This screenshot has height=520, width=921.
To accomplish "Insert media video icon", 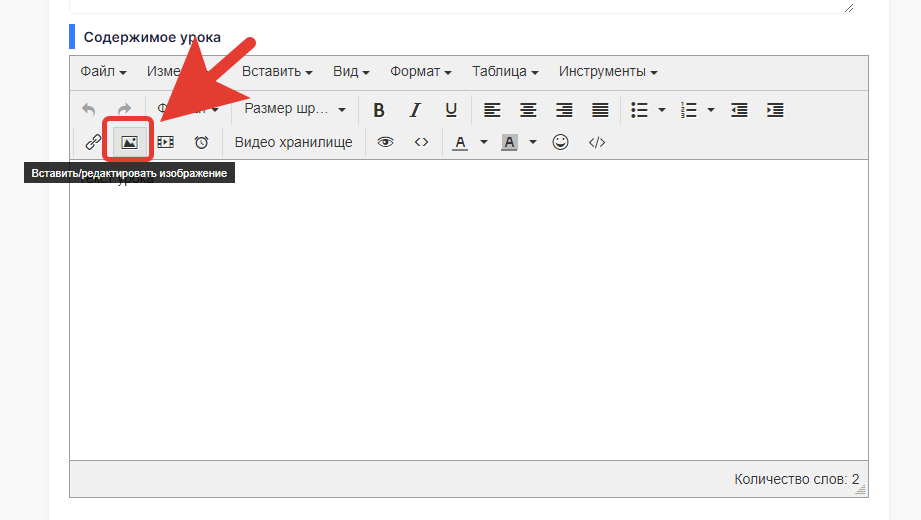I will [166, 142].
